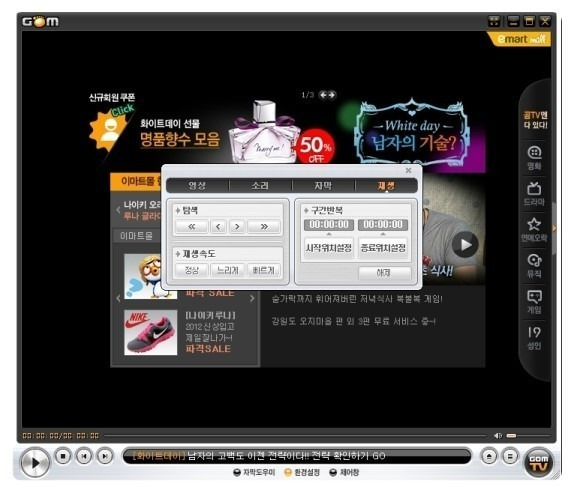Click the playback seek bar

pyautogui.click(x=296, y=436)
